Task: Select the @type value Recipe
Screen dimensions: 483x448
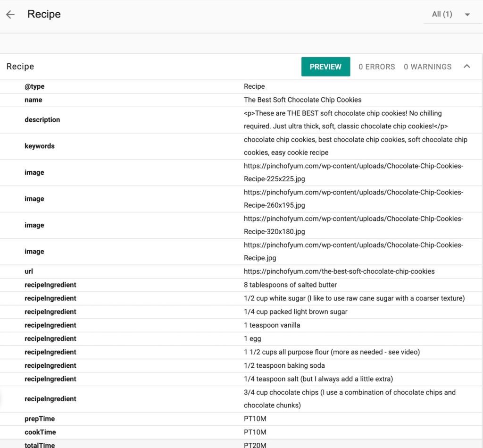Action: (x=254, y=87)
